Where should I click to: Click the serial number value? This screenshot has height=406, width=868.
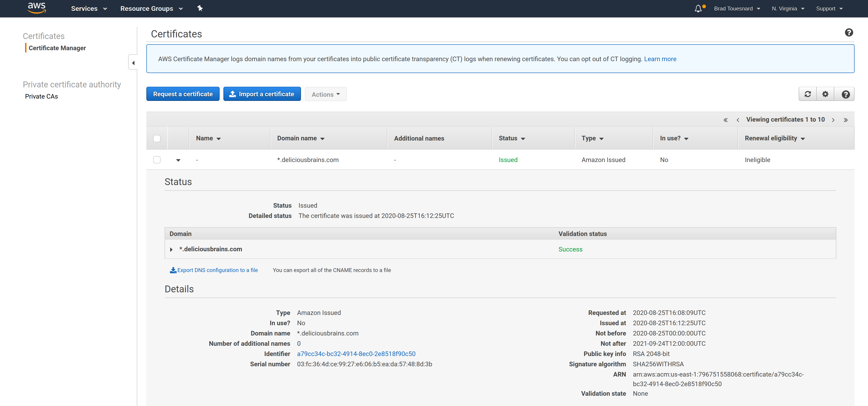(x=365, y=364)
